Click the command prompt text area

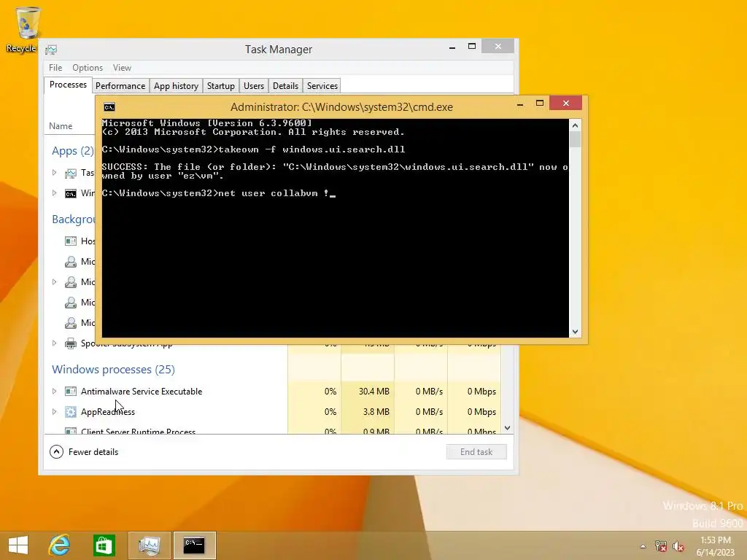click(335, 228)
